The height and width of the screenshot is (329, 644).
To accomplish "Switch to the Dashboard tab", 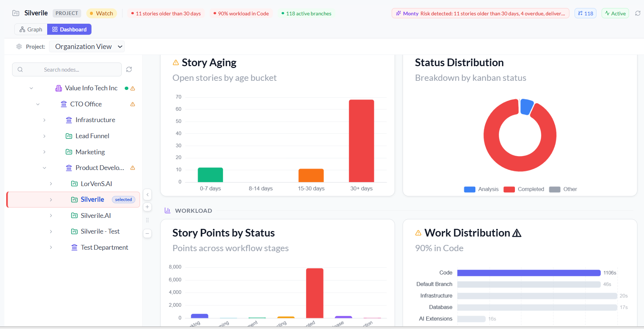I will (69, 29).
